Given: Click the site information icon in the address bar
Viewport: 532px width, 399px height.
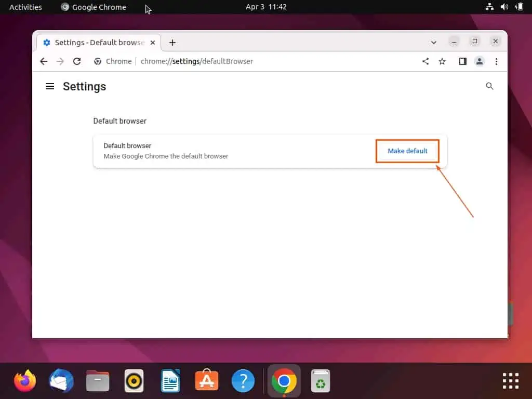Looking at the screenshot, I should [x=98, y=61].
